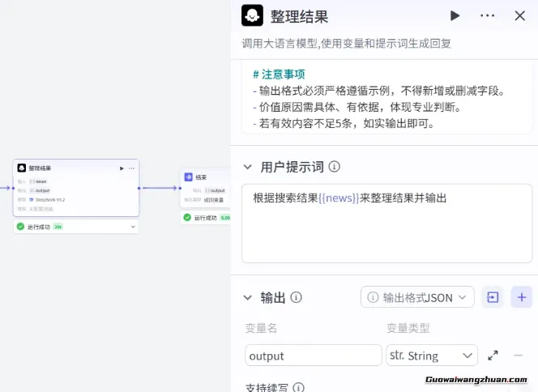This screenshot has height=392, width=538.
Task: Click green success check under 结束 node
Action: point(187,217)
